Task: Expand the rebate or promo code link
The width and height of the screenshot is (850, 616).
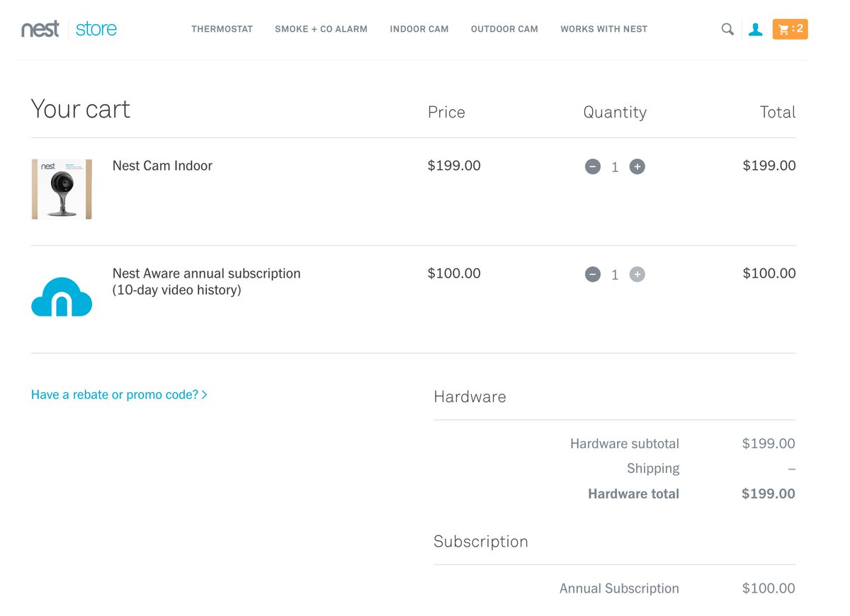Action: (x=119, y=394)
